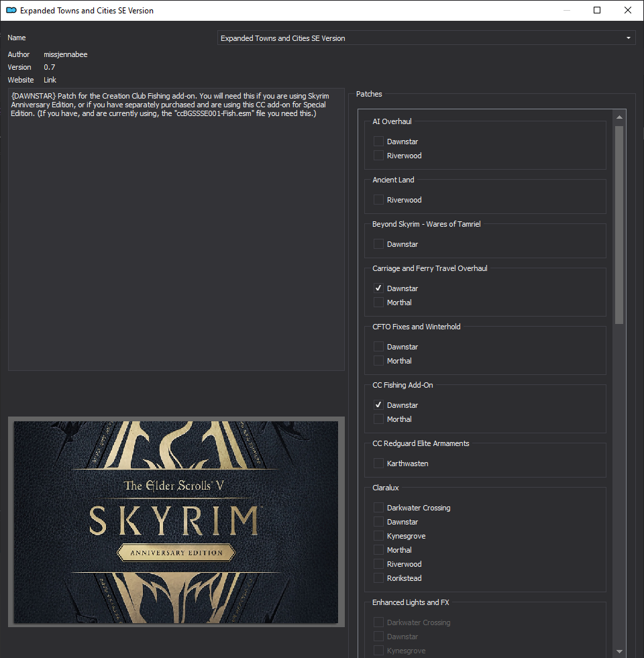Screen dimensions: 644x658
Task: Click the Claralux group heading
Action: (385, 488)
